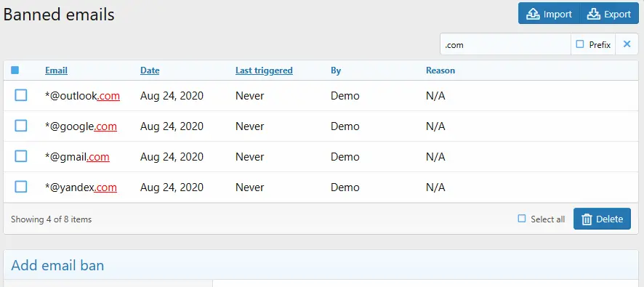Screen dimensions: 644x287
Task: Click the Import upload icon
Action: [x=533, y=14]
